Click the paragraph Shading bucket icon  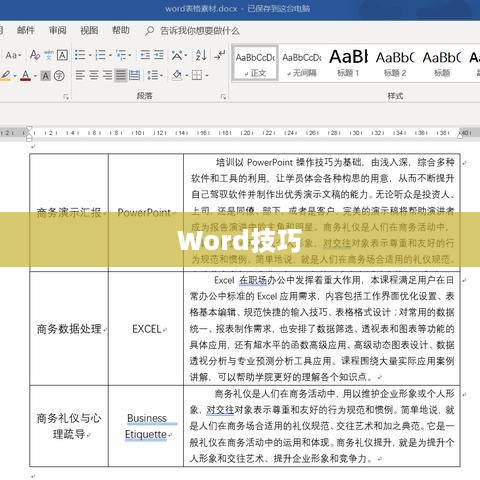coord(177,75)
